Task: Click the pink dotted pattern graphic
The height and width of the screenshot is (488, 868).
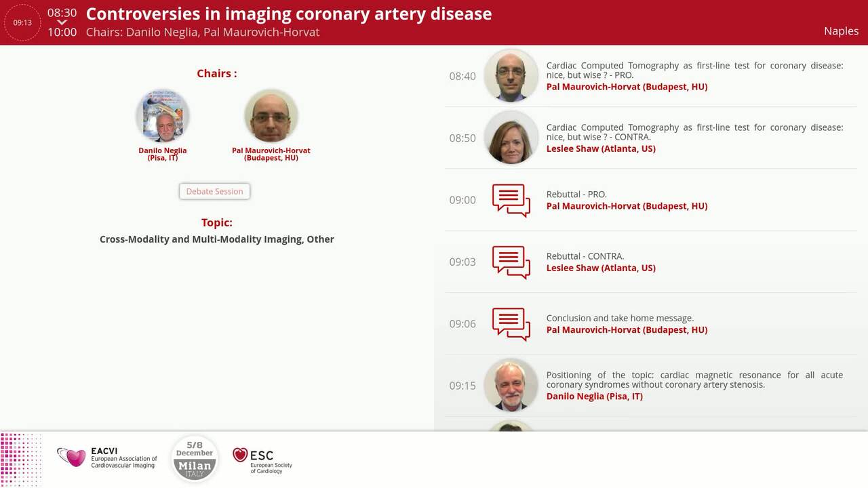Action: click(x=20, y=459)
